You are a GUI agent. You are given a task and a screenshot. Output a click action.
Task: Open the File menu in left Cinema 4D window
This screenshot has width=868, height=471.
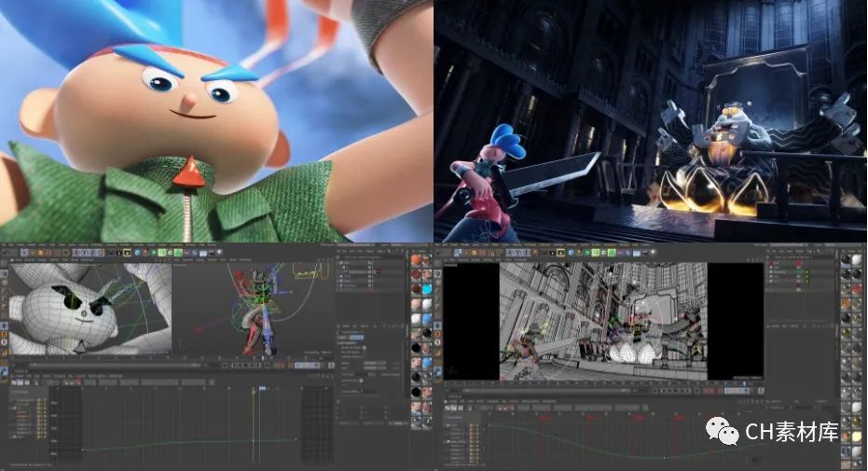click(x=5, y=245)
